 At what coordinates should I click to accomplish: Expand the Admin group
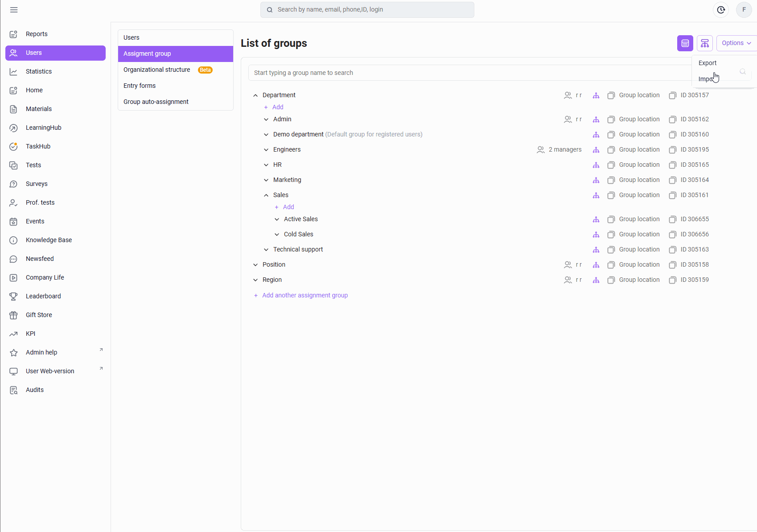(266, 120)
